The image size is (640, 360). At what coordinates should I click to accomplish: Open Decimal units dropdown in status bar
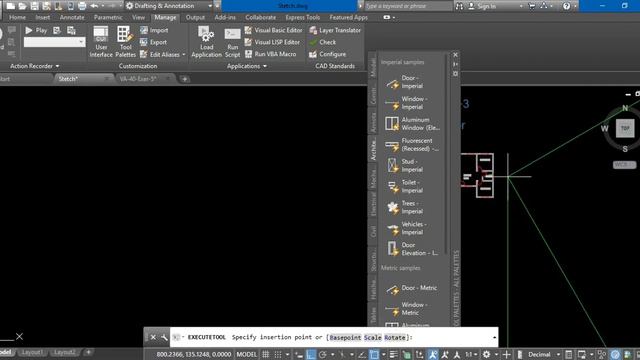tap(543, 354)
